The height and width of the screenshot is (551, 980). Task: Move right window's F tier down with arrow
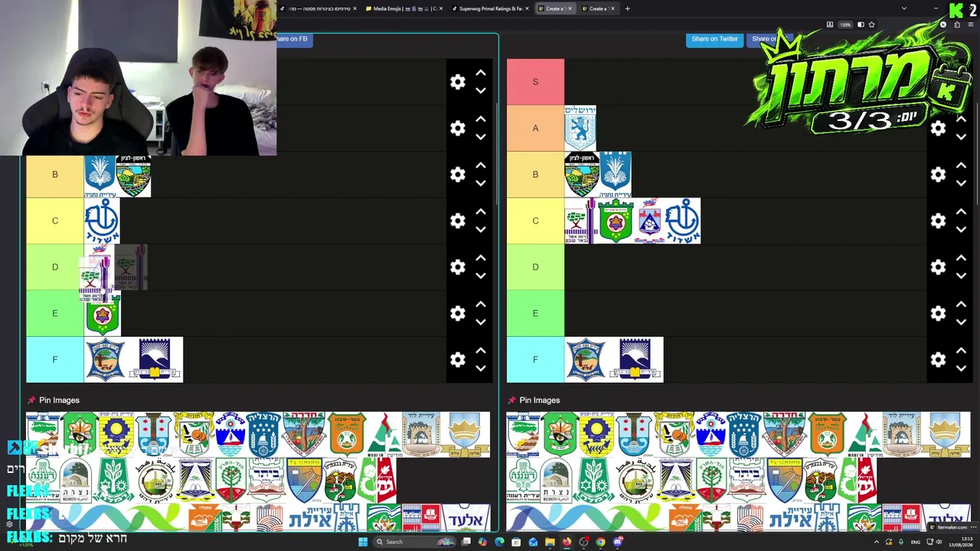961,368
